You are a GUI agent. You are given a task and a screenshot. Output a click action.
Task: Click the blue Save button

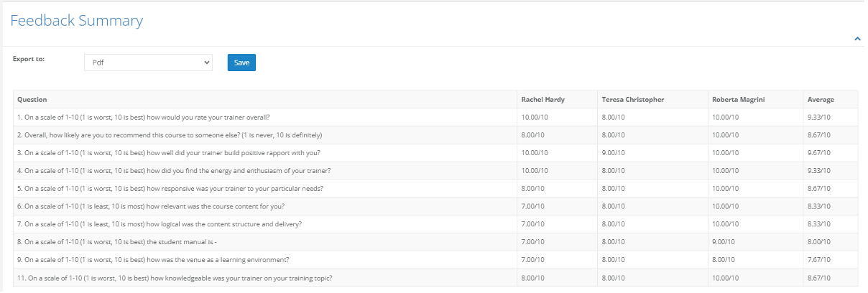[241, 62]
